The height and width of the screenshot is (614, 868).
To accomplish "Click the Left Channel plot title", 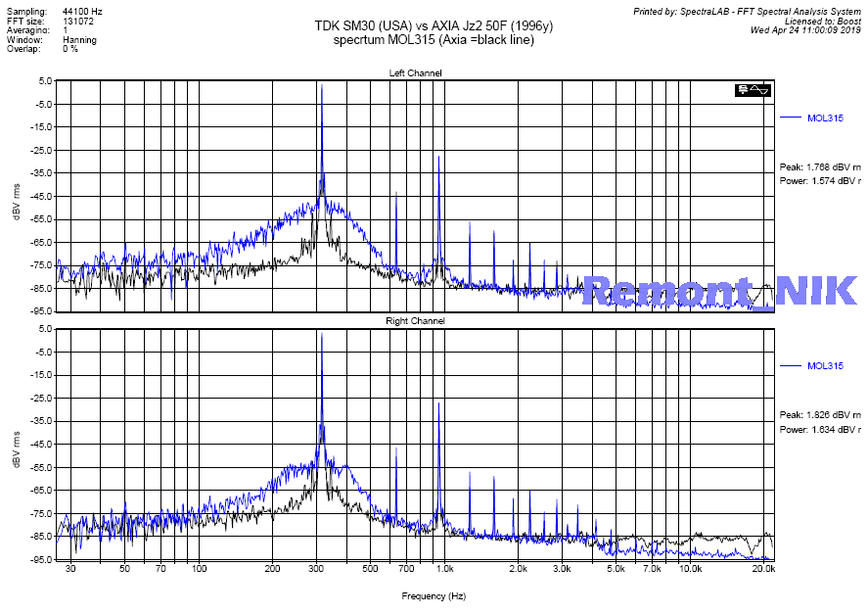I will [415, 73].
